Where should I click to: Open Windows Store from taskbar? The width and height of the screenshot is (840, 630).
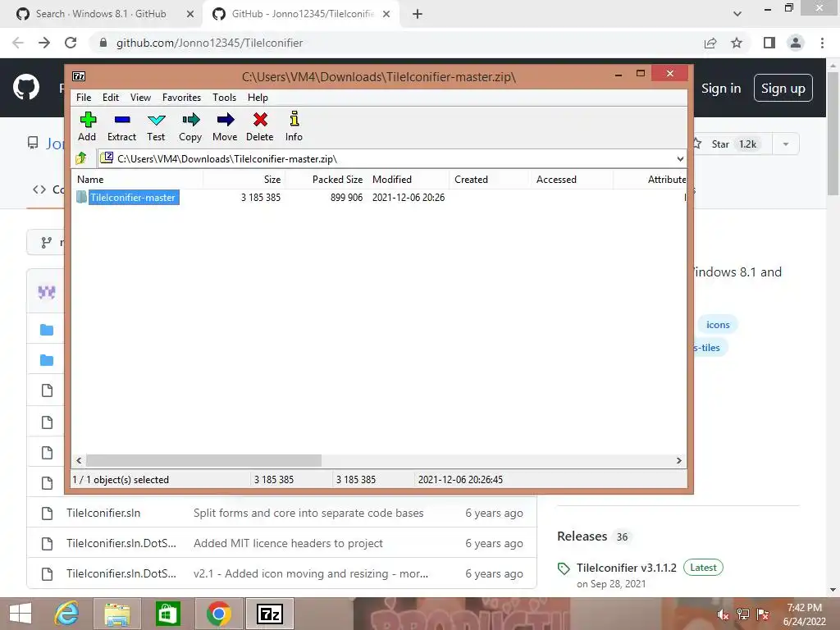tap(167, 614)
